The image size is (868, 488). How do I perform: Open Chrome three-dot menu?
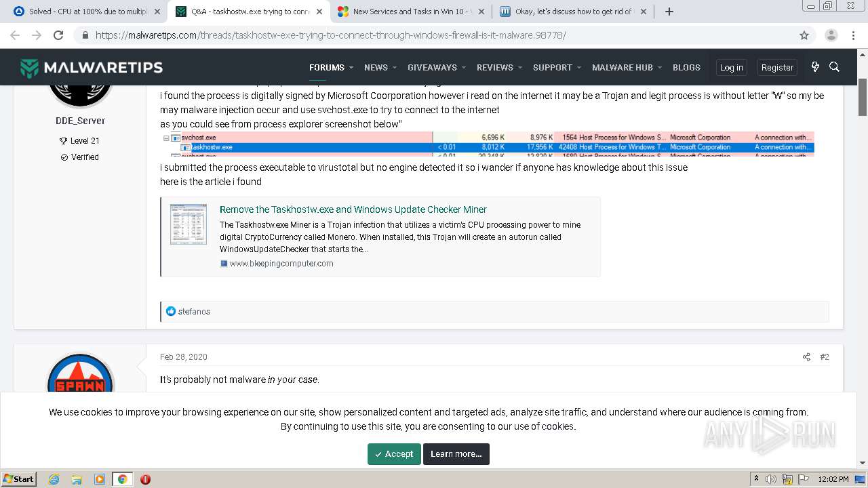[x=853, y=35]
